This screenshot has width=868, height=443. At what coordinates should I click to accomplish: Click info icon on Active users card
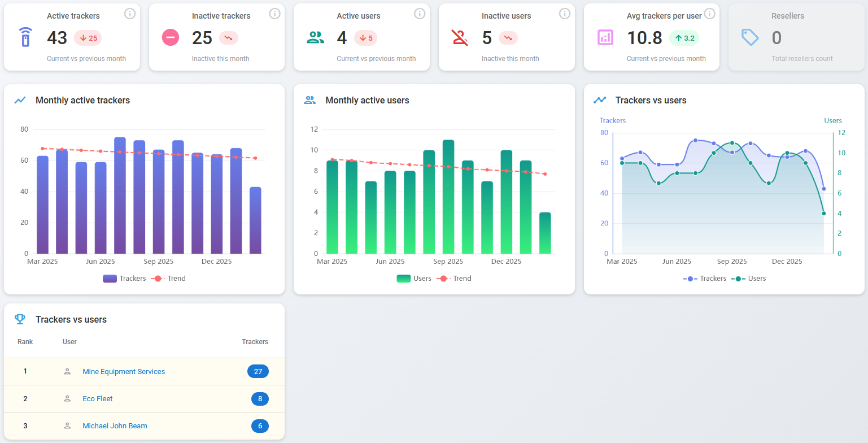[420, 14]
